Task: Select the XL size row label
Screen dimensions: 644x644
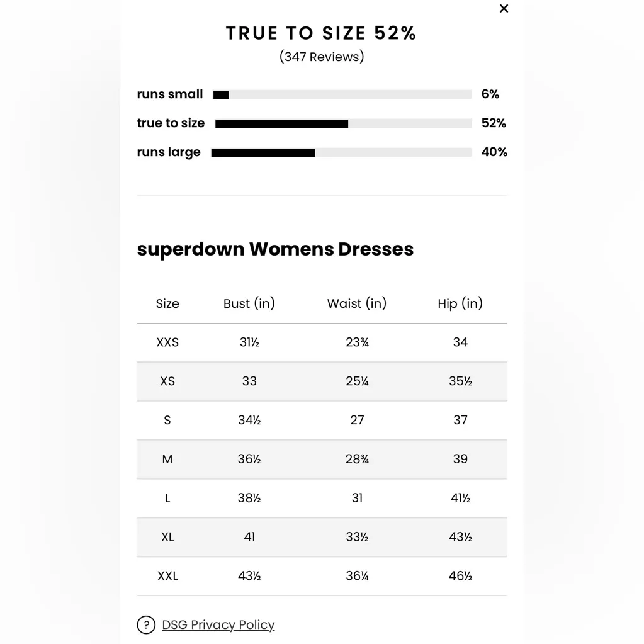Action: click(x=167, y=537)
